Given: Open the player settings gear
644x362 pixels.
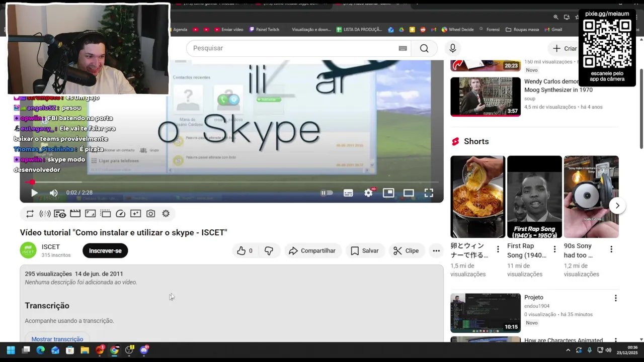Looking at the screenshot, I should point(369,193).
